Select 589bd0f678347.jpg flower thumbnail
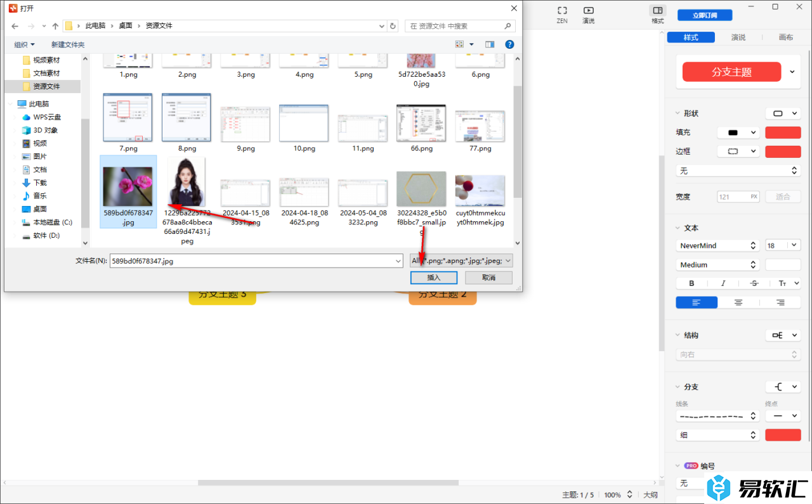Screen dimensions: 812x504 tap(128, 187)
